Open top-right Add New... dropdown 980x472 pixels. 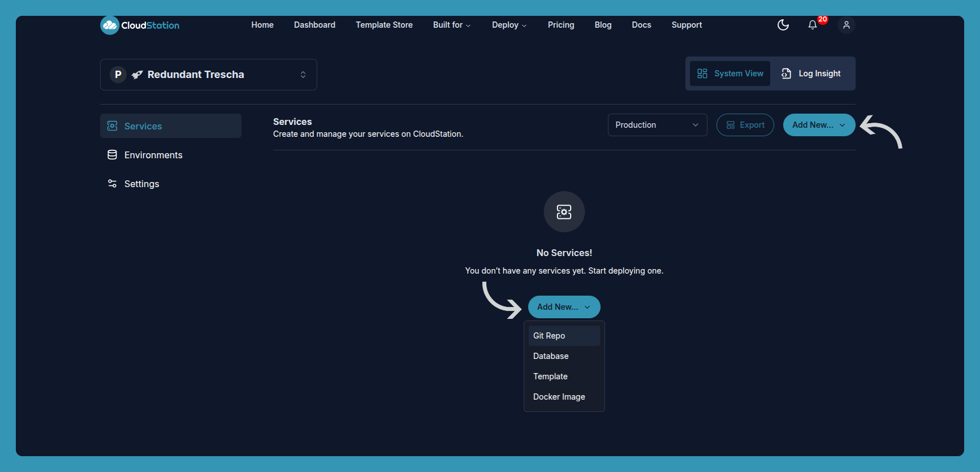coord(819,125)
